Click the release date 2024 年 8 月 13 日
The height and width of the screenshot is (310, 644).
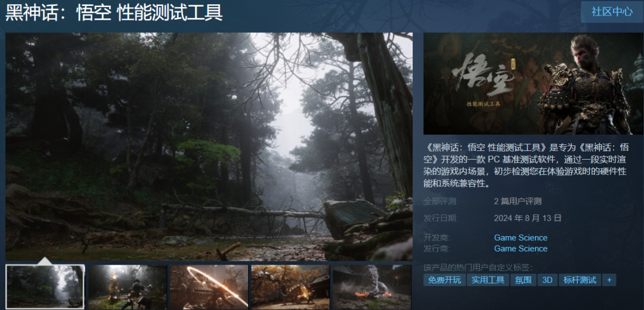coord(527,218)
